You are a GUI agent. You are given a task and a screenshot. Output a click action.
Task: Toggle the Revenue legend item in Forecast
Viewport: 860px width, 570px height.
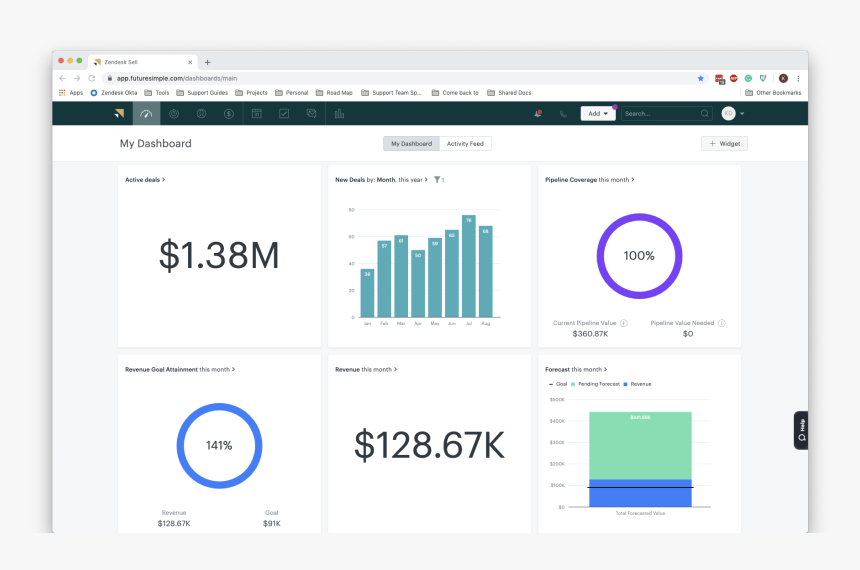click(638, 384)
